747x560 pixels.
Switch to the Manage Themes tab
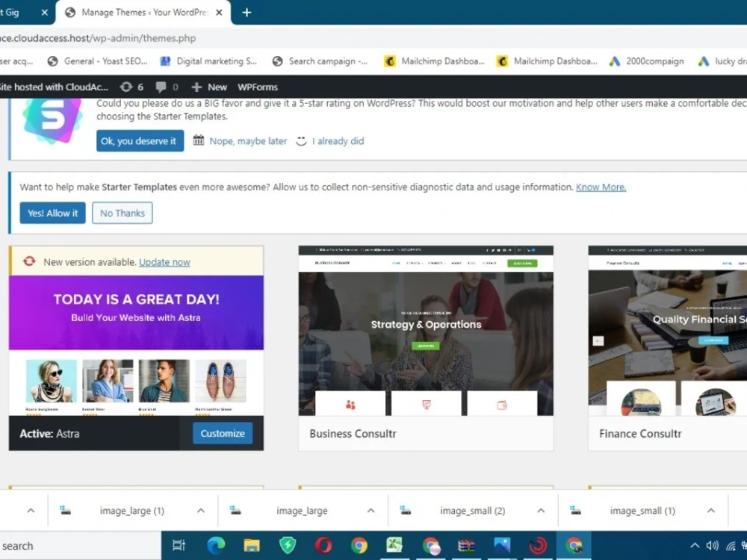[x=143, y=13]
